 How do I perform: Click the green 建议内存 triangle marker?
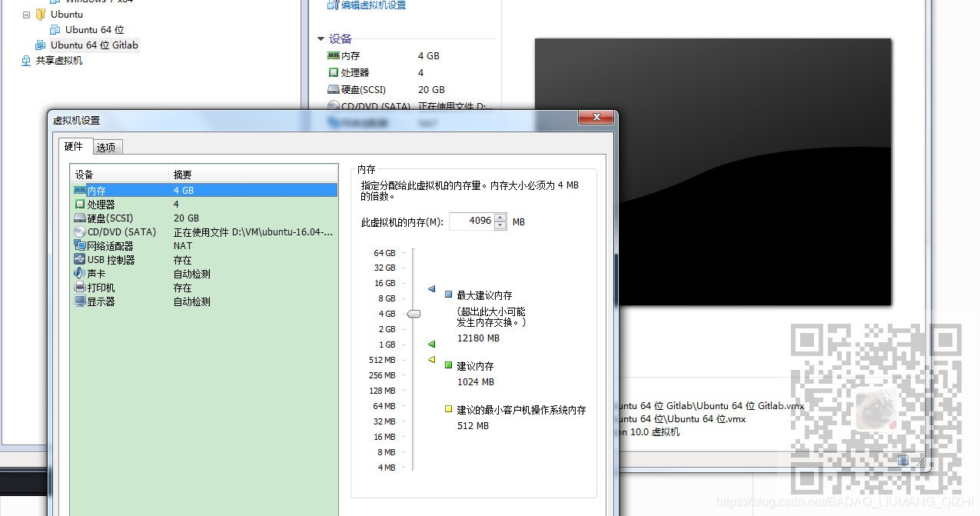[x=431, y=344]
